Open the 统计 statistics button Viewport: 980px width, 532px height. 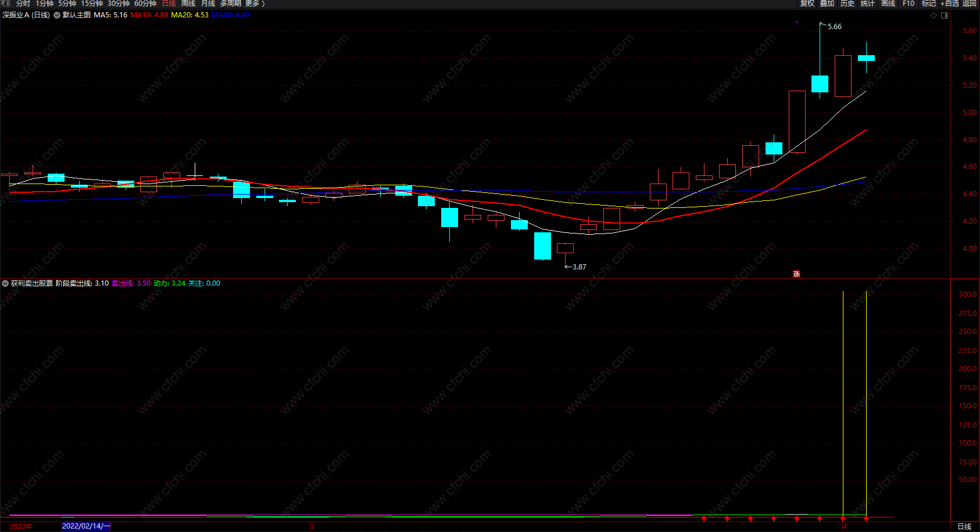pyautogui.click(x=868, y=3)
